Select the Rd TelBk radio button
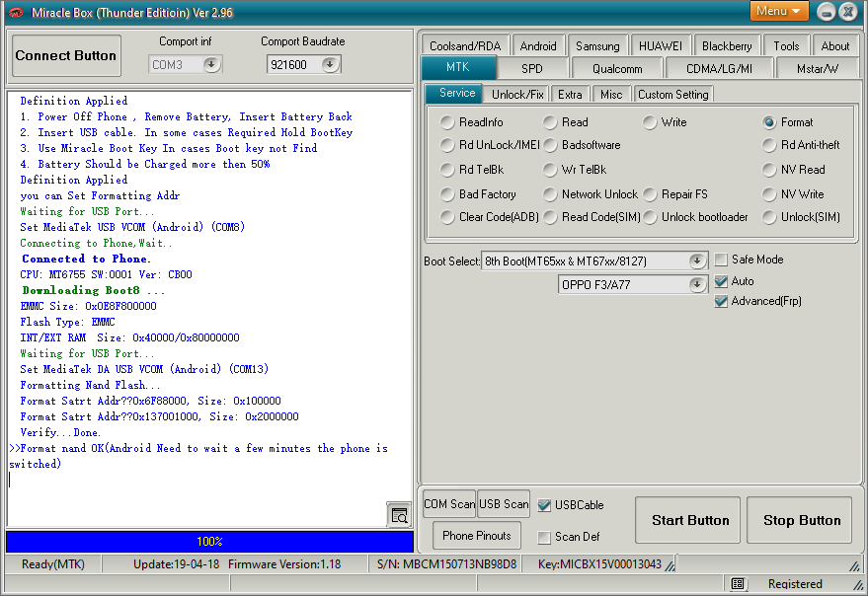Image resolution: width=868 pixels, height=596 pixels. [447, 170]
